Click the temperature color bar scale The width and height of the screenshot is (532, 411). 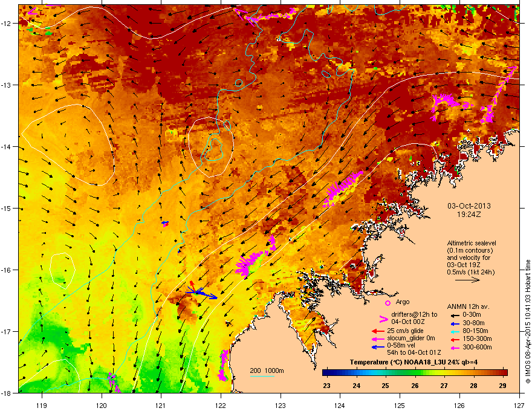tap(415, 372)
